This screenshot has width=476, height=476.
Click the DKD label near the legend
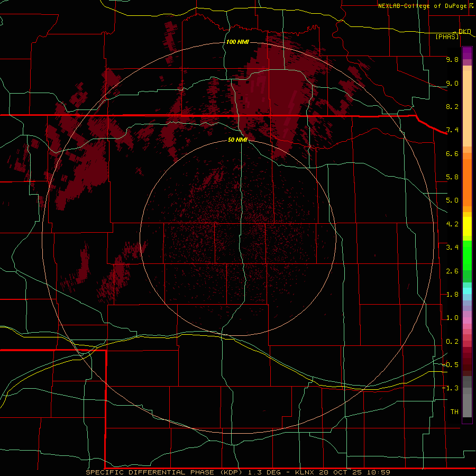tap(464, 31)
